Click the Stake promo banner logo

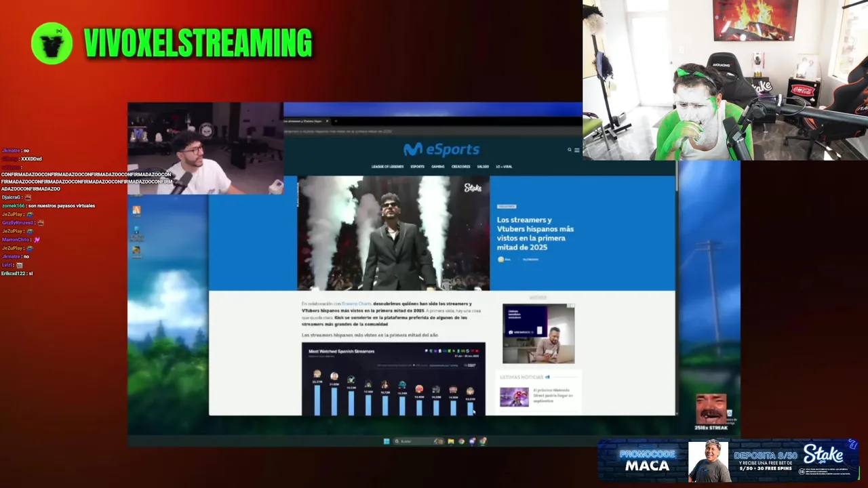point(823,453)
